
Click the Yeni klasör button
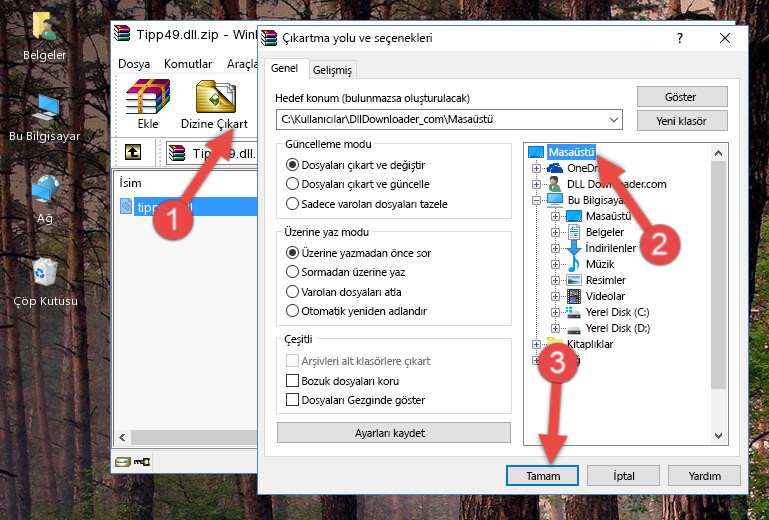point(682,121)
